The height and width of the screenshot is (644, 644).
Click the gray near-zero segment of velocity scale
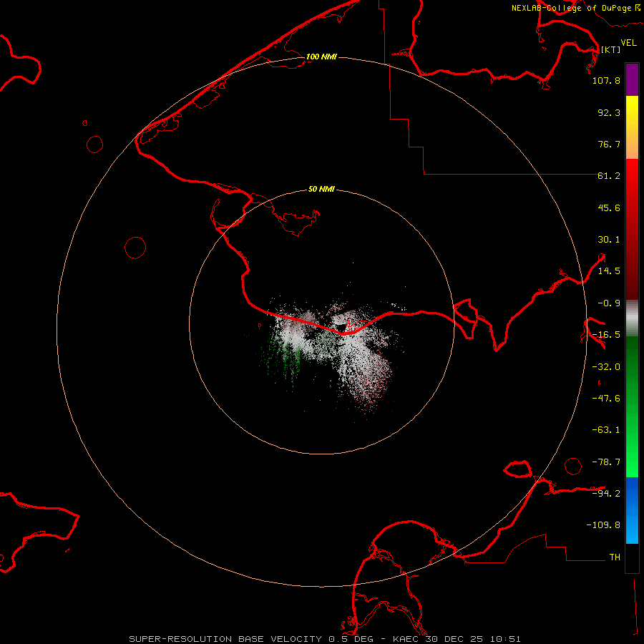coord(632,318)
